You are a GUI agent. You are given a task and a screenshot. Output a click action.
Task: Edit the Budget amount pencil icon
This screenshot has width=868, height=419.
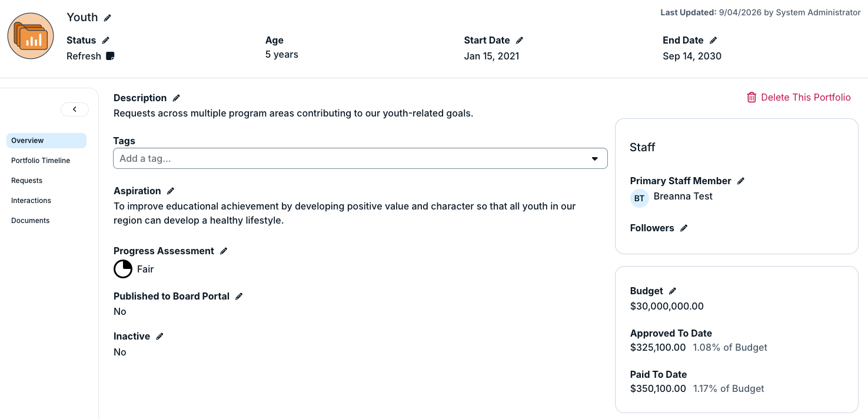coord(673,291)
